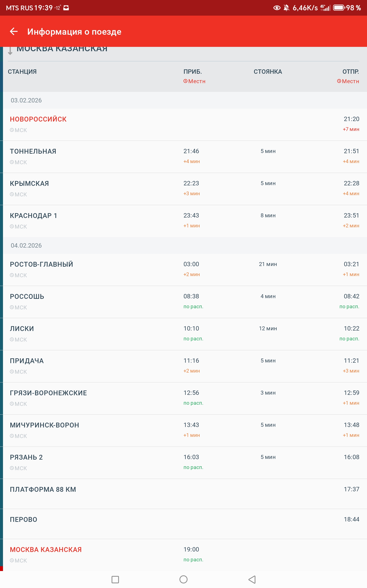367x588 pixels.
Task: Tap the 04.02.2026 date section header
Action: [26, 245]
